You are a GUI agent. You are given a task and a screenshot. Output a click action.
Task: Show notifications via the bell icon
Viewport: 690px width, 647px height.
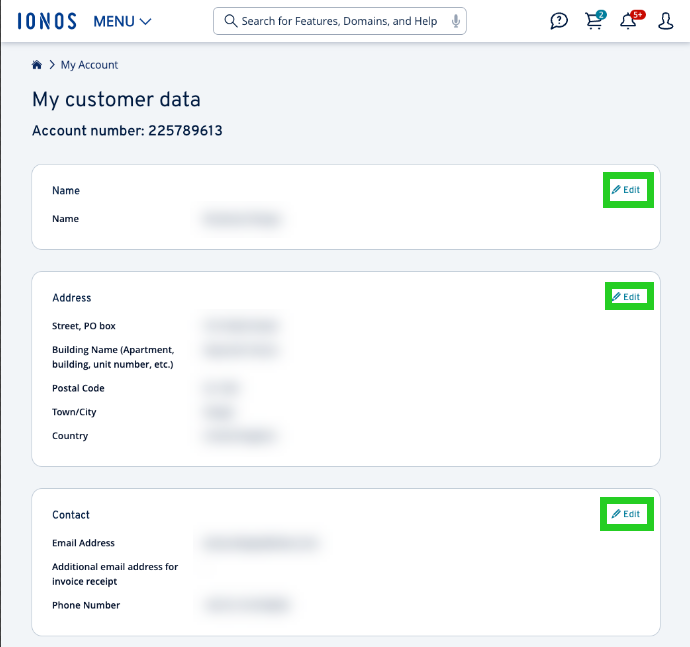(x=628, y=22)
